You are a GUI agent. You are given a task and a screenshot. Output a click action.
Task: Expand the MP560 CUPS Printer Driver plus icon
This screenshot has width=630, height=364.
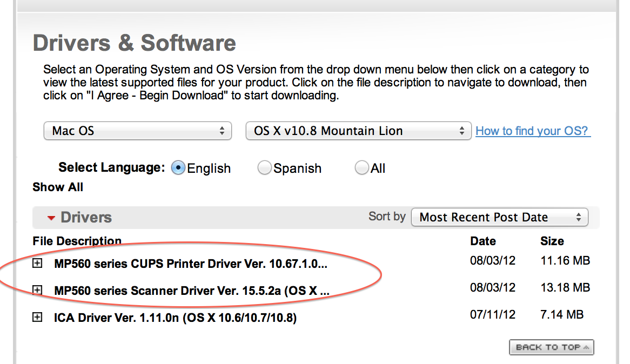[x=37, y=264]
